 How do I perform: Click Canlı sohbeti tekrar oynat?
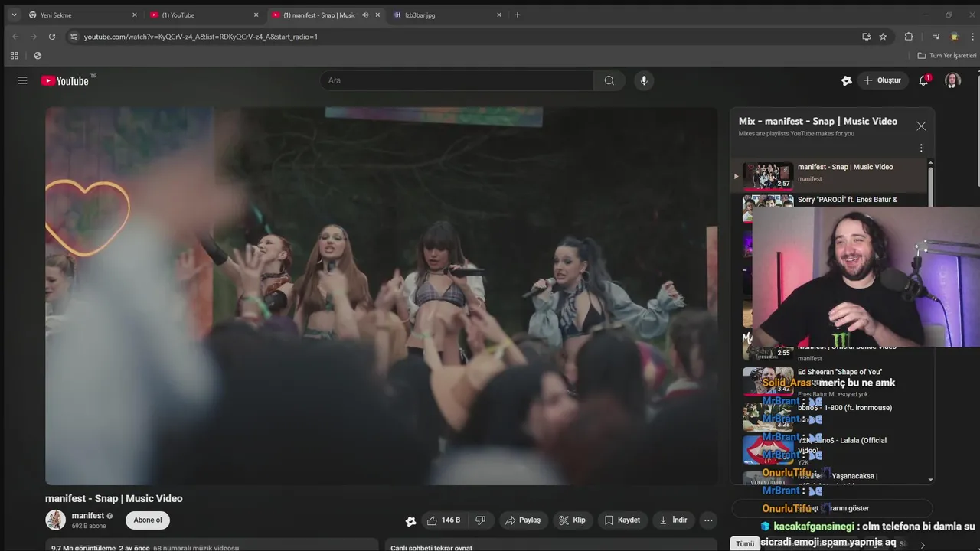click(431, 547)
